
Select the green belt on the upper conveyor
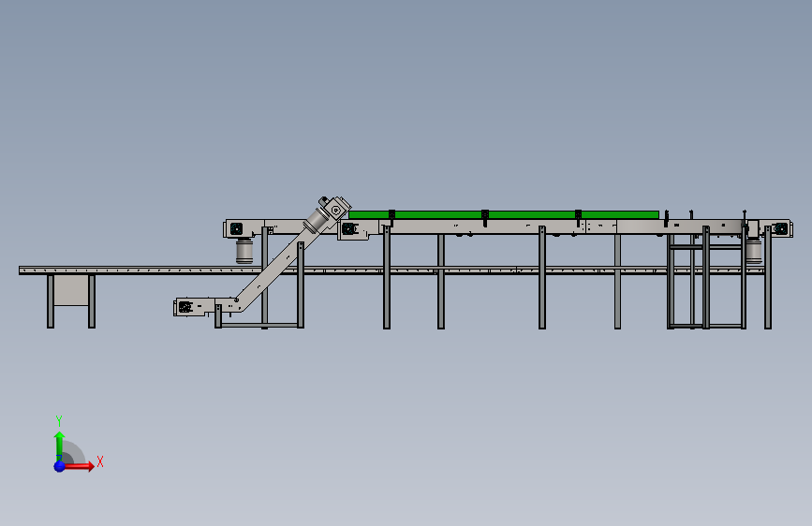coord(504,214)
